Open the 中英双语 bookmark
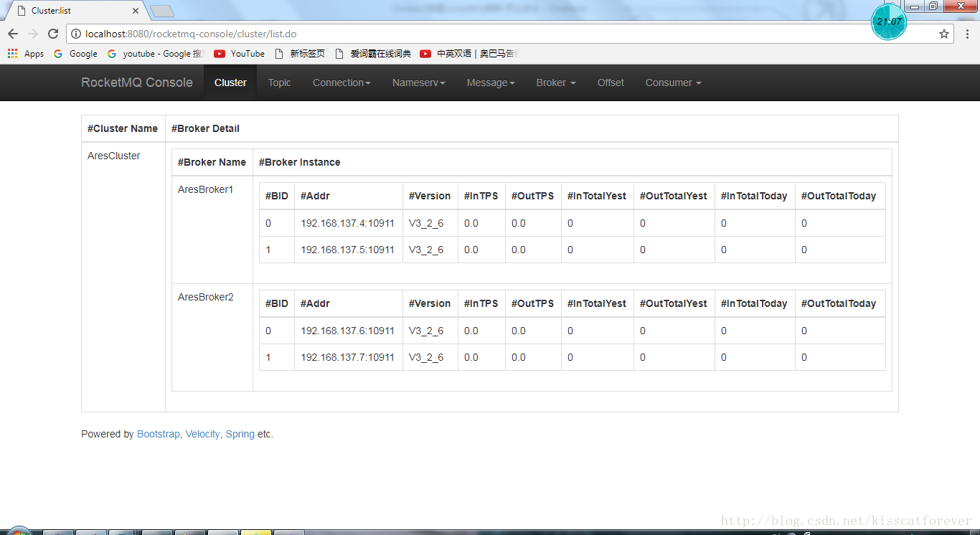The image size is (980, 535). 469,54
